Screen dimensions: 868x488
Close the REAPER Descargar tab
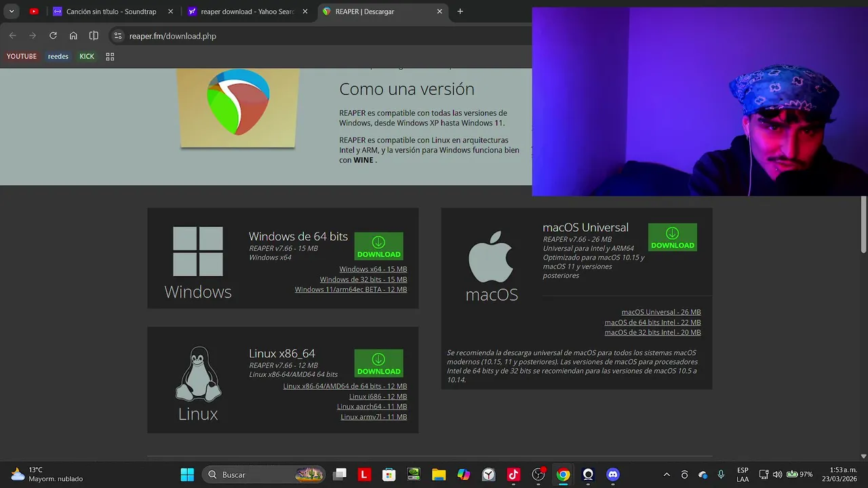tap(439, 12)
